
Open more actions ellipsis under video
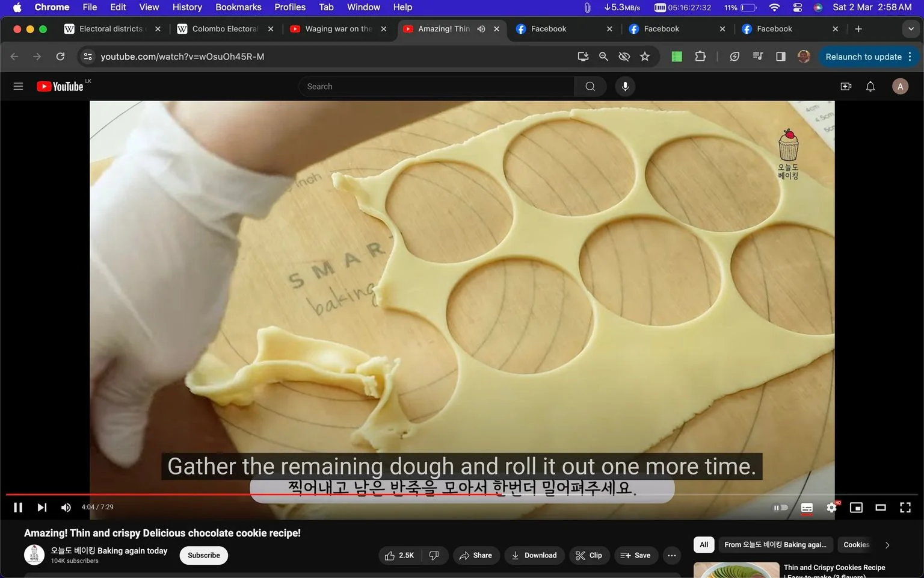click(x=672, y=555)
